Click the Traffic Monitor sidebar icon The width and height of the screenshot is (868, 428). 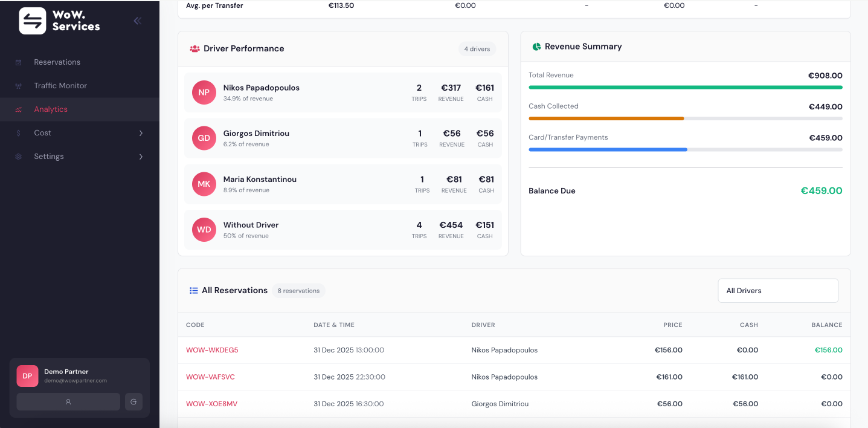[19, 86]
